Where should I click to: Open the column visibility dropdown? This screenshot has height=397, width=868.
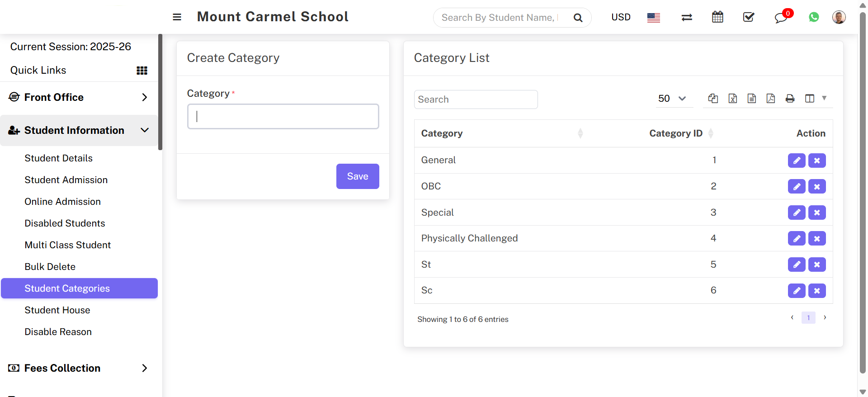[x=815, y=99]
